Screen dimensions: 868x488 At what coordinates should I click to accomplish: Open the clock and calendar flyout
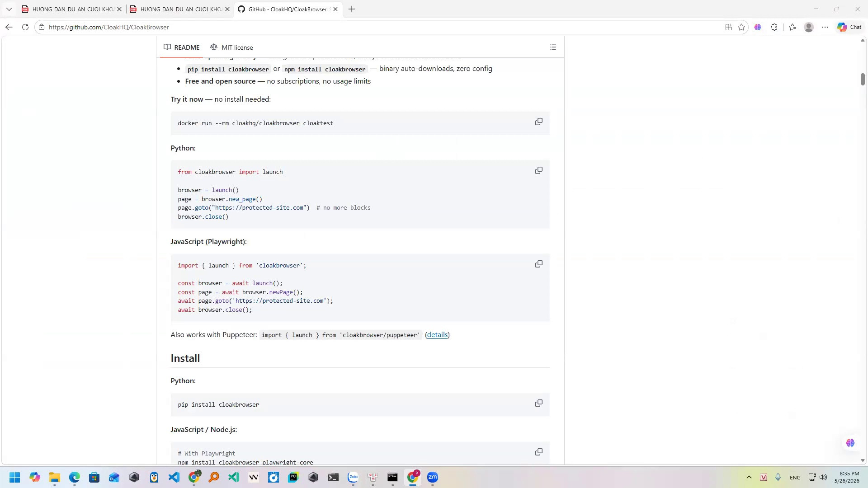click(x=847, y=477)
